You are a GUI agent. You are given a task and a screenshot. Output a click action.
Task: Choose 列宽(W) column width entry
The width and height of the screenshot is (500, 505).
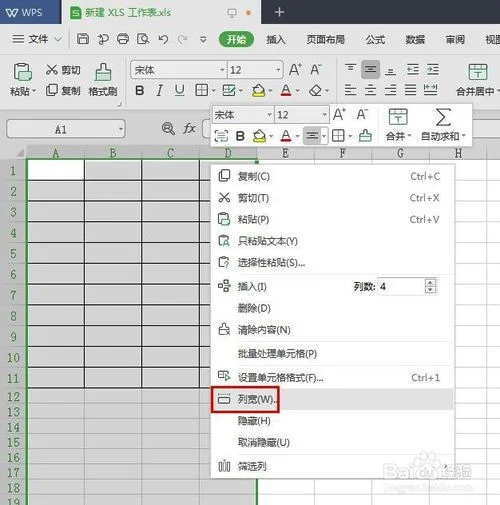pyautogui.click(x=332, y=399)
